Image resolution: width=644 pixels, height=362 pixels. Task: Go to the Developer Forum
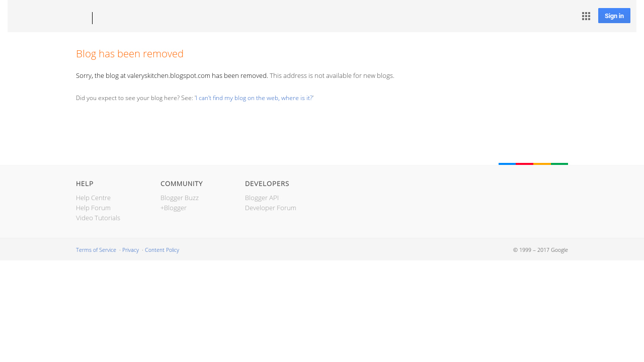point(271,208)
